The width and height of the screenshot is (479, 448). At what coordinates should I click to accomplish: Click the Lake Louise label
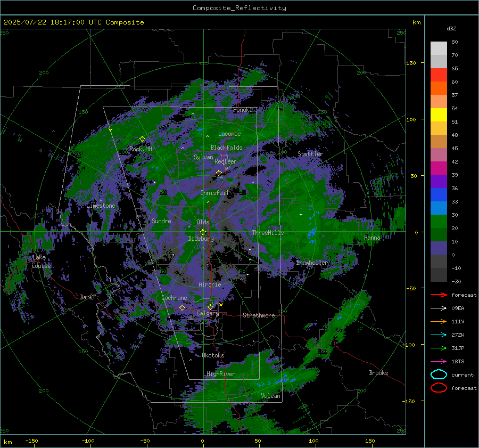coord(41,262)
